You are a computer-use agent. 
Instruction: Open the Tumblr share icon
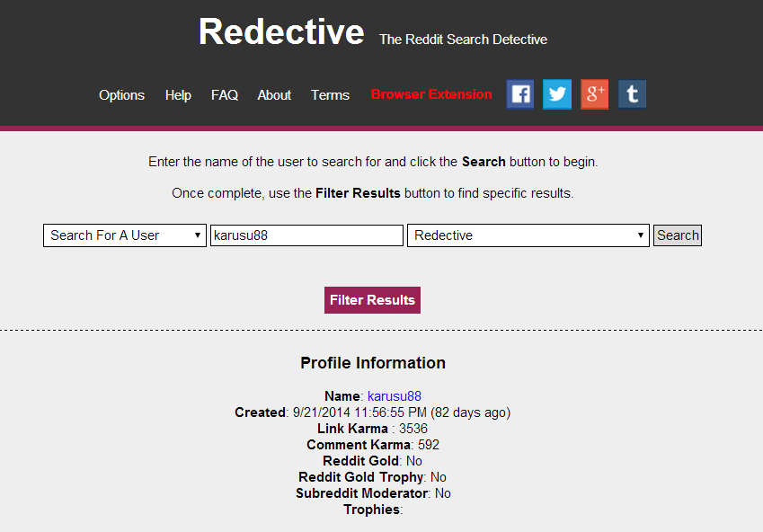[x=632, y=94]
